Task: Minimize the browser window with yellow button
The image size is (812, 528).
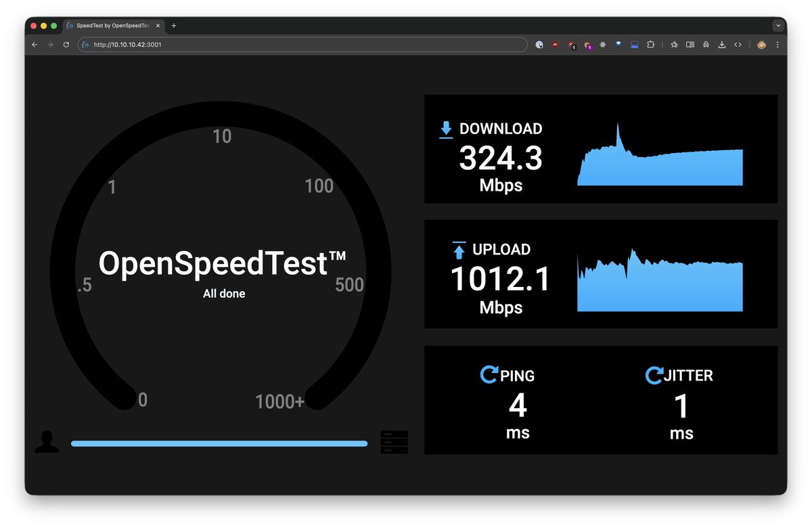Action: tap(44, 26)
